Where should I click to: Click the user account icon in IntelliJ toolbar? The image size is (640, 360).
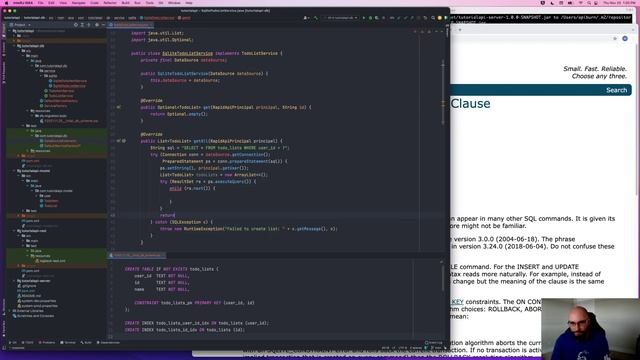coord(305,18)
